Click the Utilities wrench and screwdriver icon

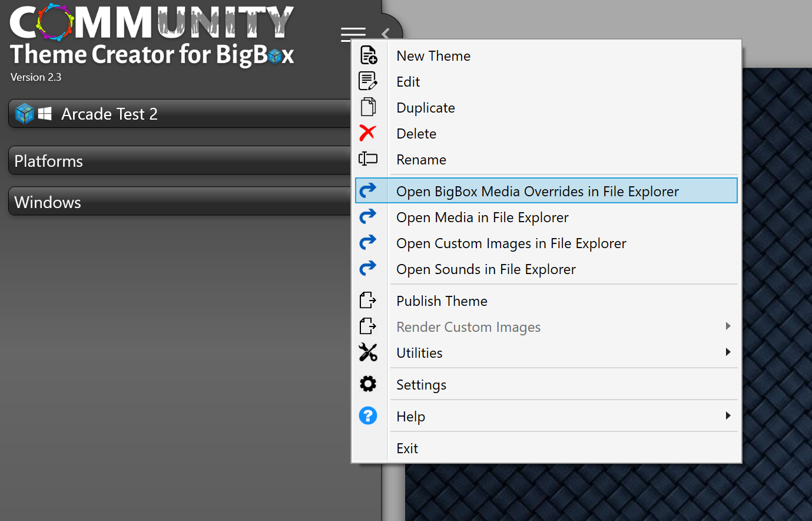click(368, 352)
